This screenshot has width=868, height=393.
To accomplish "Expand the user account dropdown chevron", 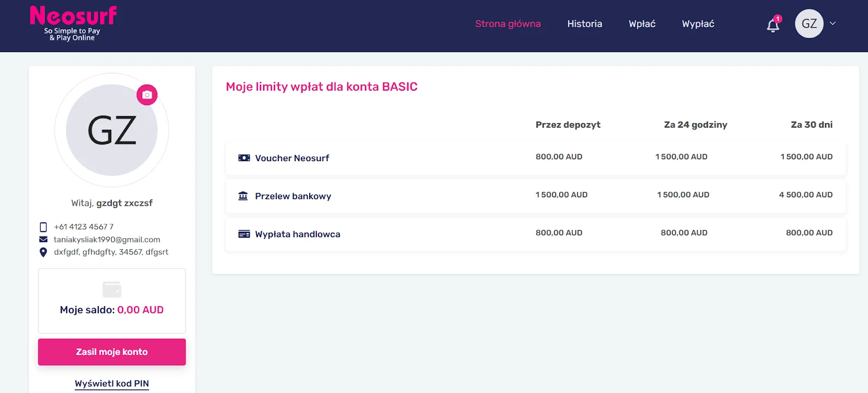I will (x=833, y=23).
